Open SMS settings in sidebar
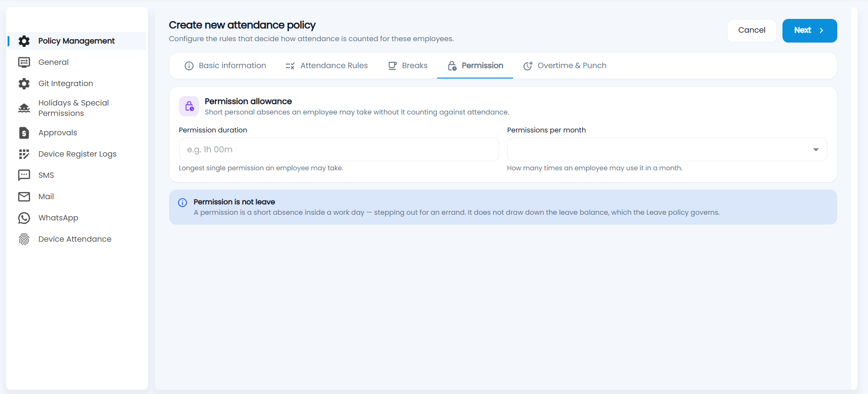 point(77,175)
